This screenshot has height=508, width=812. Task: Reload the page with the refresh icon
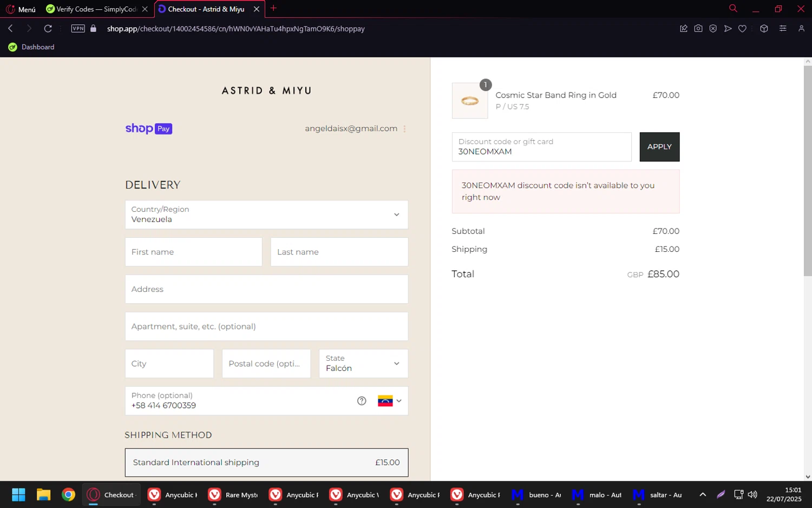click(48, 28)
